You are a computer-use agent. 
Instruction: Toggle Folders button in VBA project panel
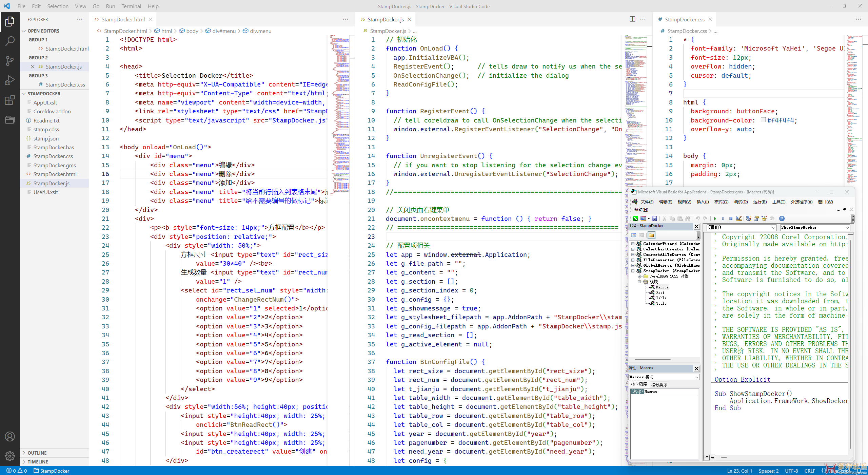pyautogui.click(x=651, y=235)
